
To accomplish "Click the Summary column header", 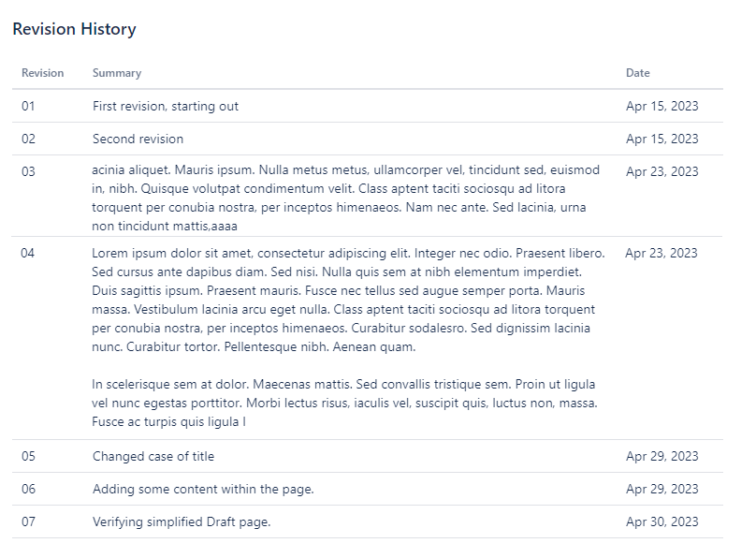I will [x=117, y=73].
